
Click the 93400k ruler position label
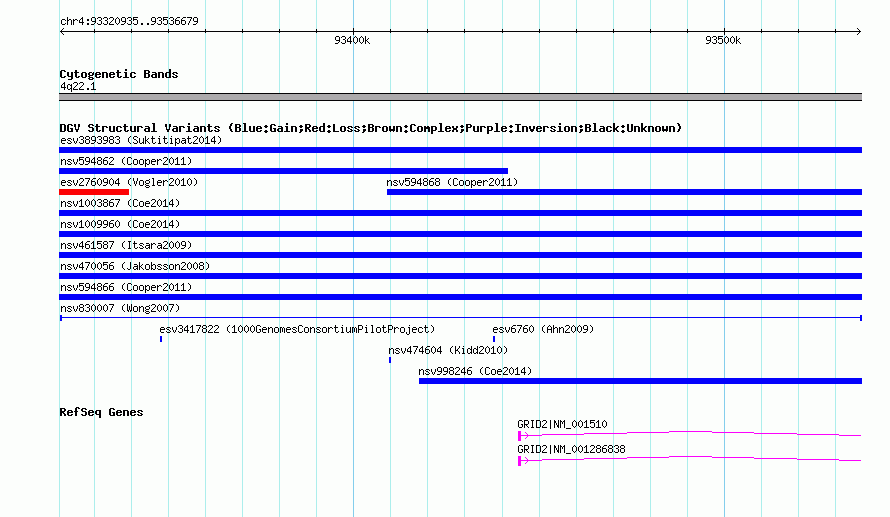352,40
